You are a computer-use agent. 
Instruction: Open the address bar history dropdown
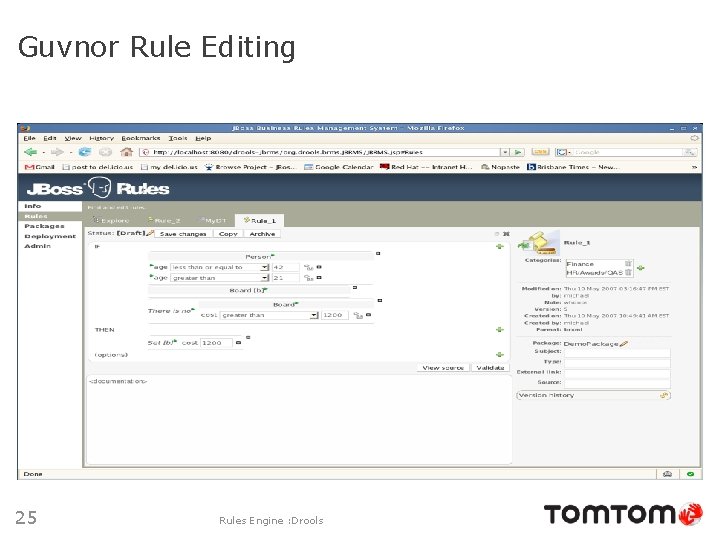505,152
